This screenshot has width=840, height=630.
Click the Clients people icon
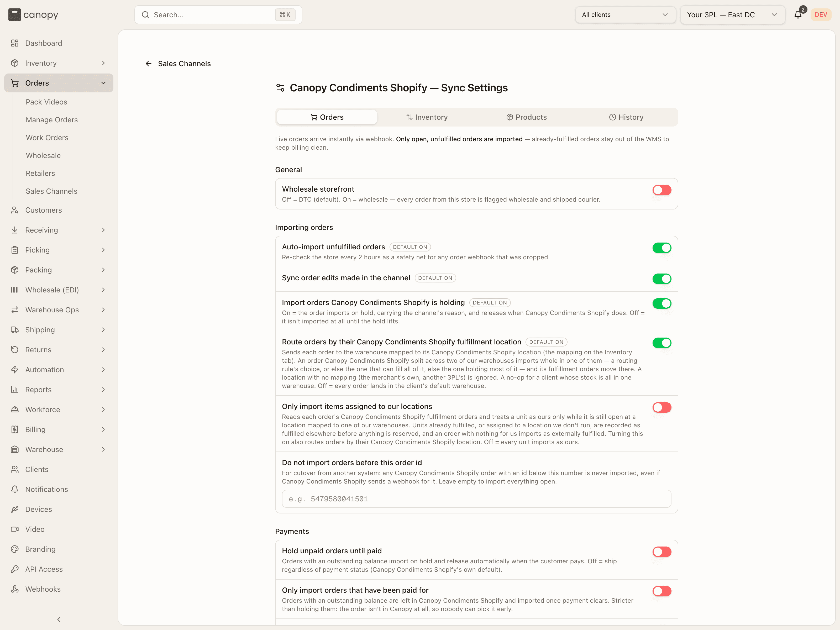point(15,469)
